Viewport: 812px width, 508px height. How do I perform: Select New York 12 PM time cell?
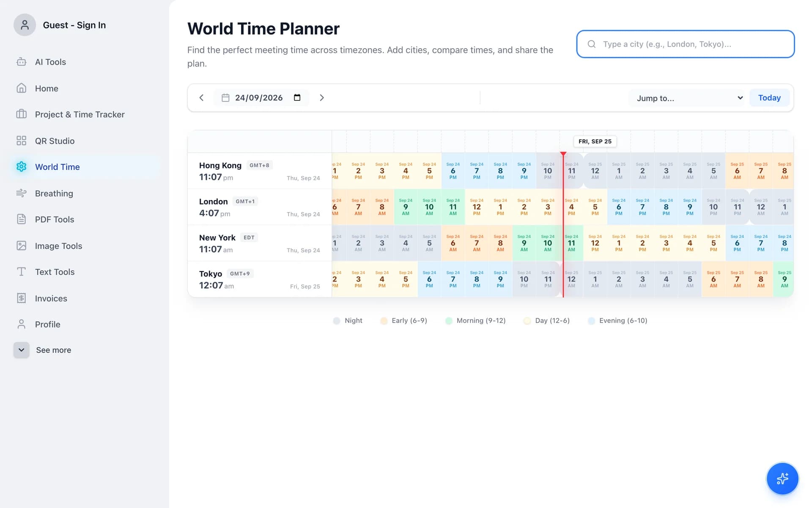point(595,243)
